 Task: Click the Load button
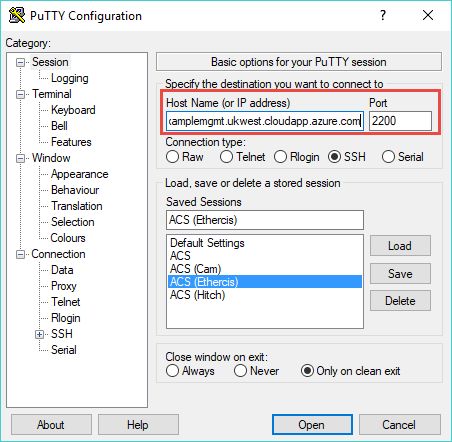[400, 246]
